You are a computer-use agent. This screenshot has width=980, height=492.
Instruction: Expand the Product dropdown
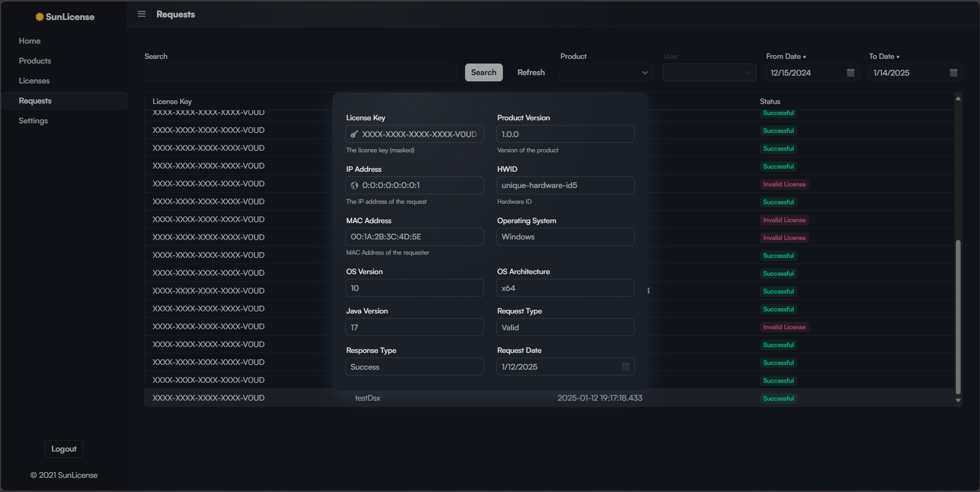[x=645, y=73]
